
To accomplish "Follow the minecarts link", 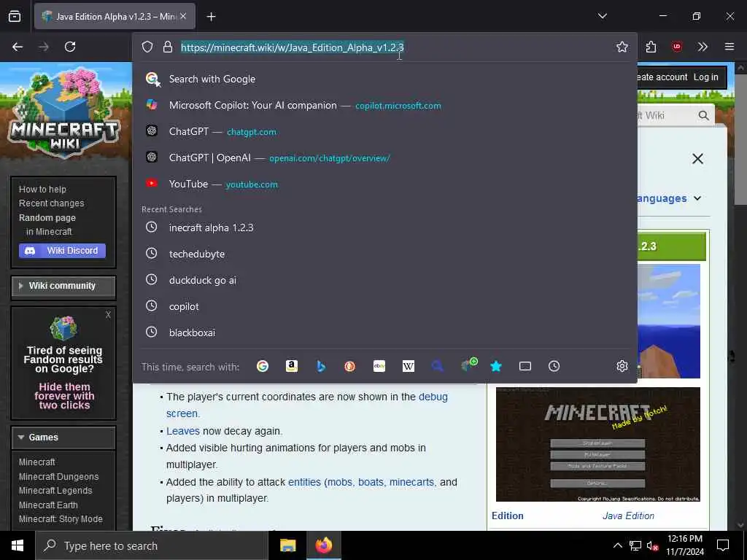I will pyautogui.click(x=411, y=482).
